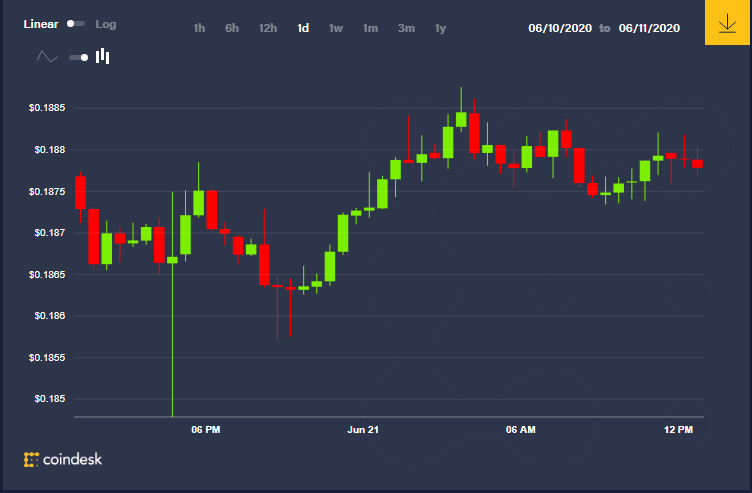Edit the start date 06/10/2020
This screenshot has width=752, height=493.
(560, 28)
